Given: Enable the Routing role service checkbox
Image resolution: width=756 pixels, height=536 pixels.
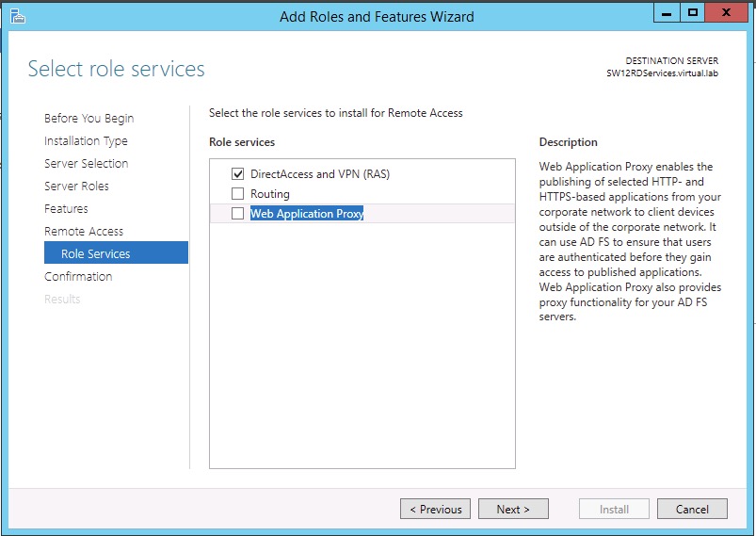Looking at the screenshot, I should [237, 193].
